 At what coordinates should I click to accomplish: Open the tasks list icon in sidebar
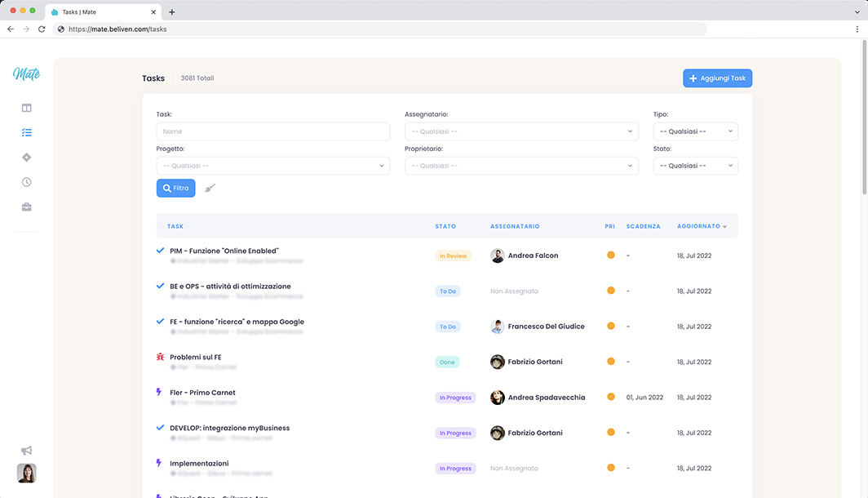[27, 132]
